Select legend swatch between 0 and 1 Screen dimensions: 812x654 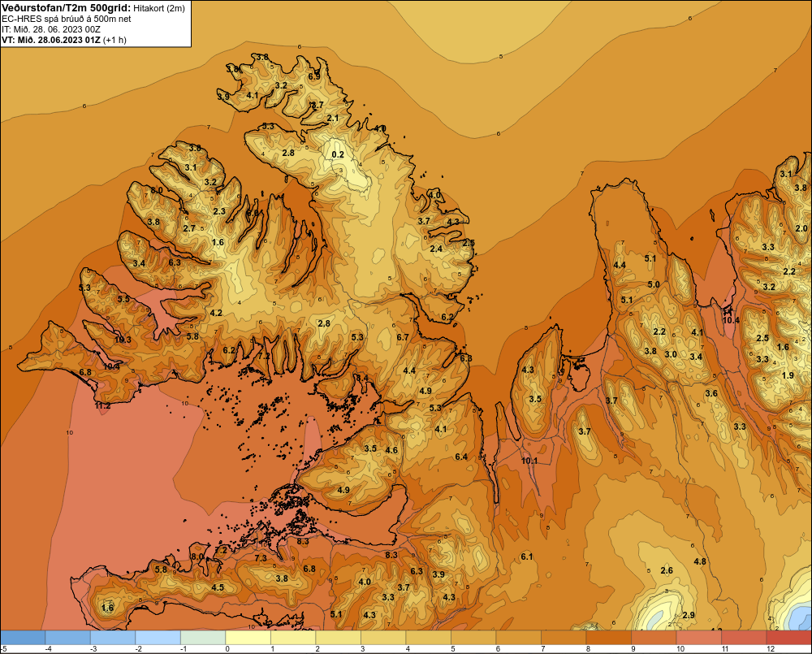tap(248, 638)
